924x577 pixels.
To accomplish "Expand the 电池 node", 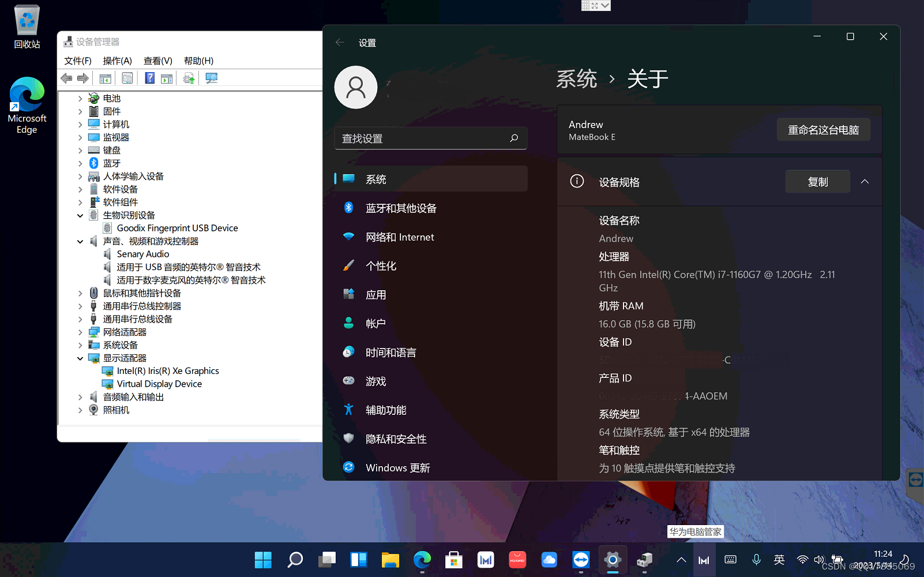I will 80,99.
